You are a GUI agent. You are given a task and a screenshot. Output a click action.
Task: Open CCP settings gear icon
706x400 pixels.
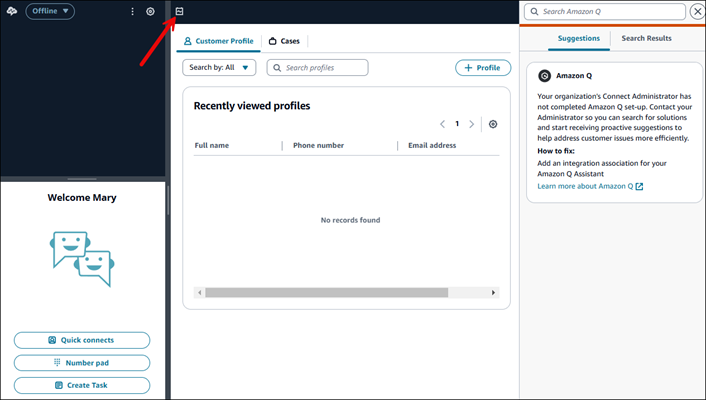150,12
